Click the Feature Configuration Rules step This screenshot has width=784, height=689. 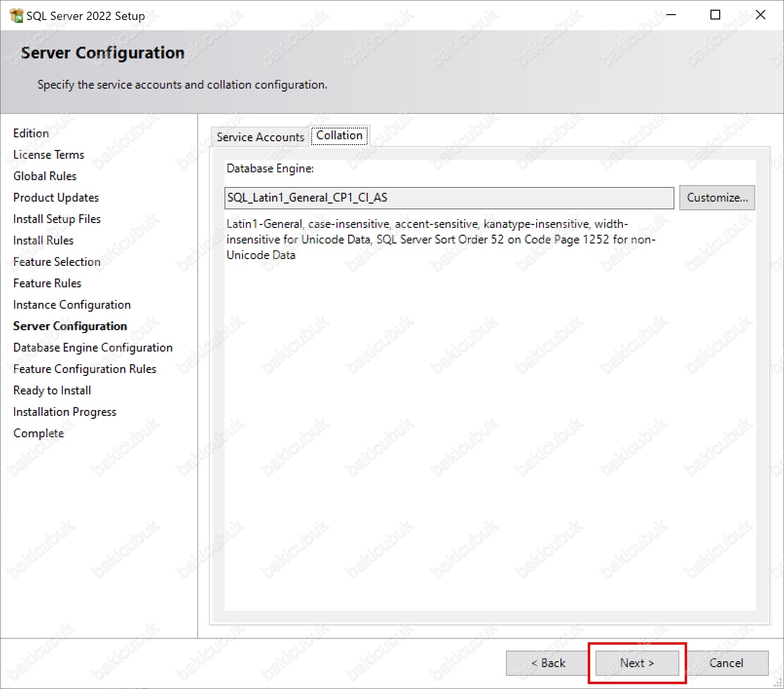[x=85, y=369]
